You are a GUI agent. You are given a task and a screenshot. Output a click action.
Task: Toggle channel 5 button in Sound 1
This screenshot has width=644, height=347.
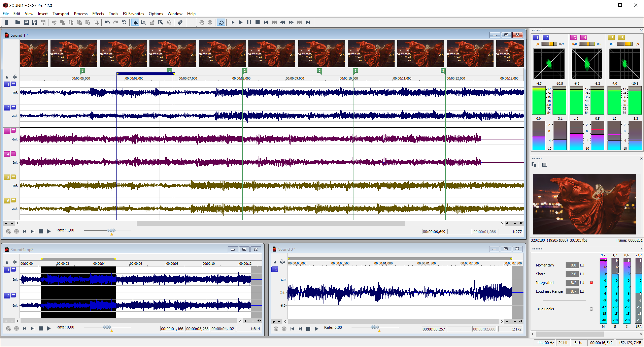7,177
